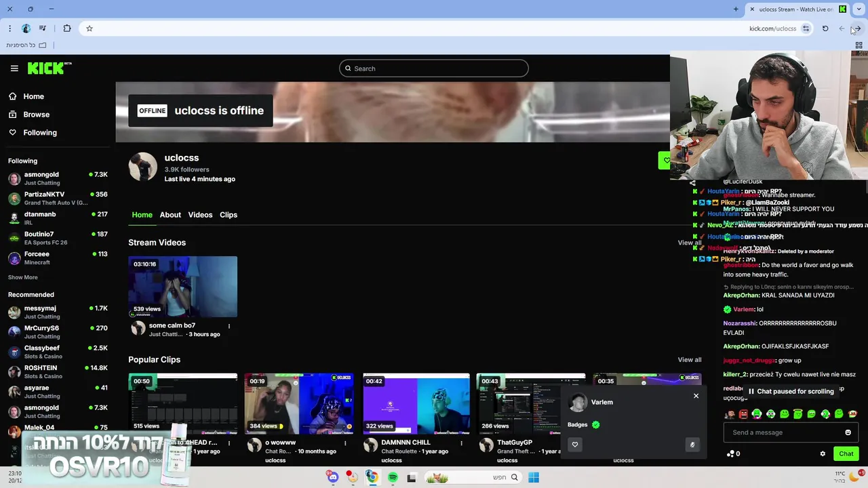Mute Varlem from user card
This screenshot has height=488, width=868.
pos(692,445)
